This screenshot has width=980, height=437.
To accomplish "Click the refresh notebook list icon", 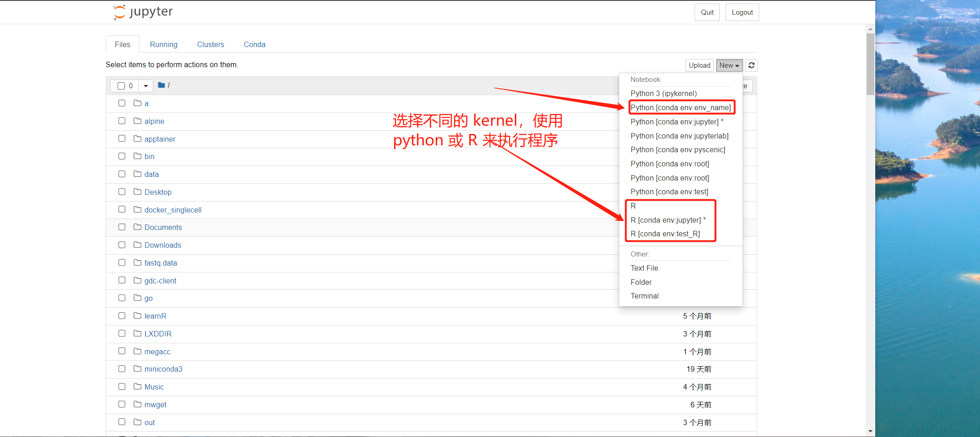I will 751,65.
